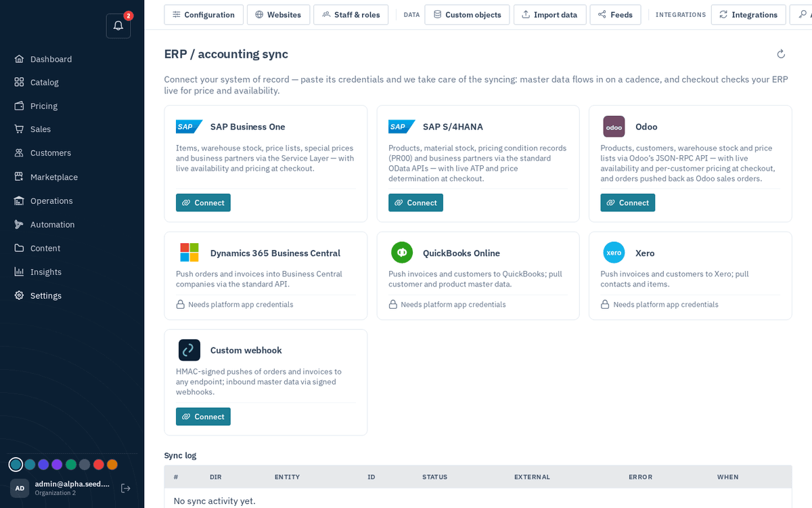Click the Dashboard home icon in sidebar
Viewport: 812px width, 508px height.
(19, 59)
